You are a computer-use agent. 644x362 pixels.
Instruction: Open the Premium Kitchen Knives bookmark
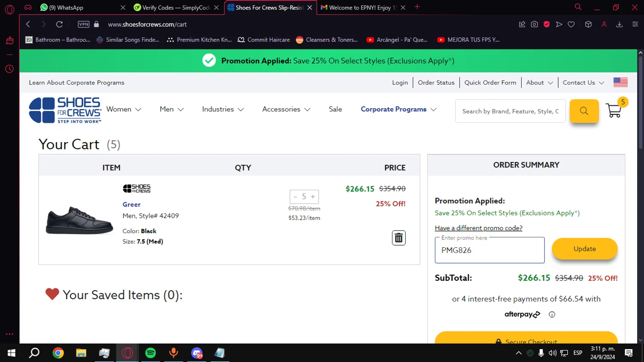click(x=199, y=40)
